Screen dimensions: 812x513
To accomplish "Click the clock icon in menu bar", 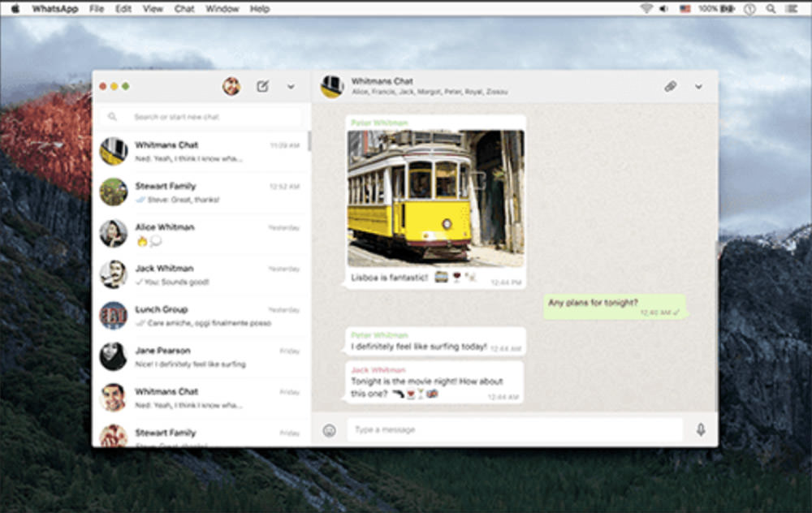I will point(749,9).
